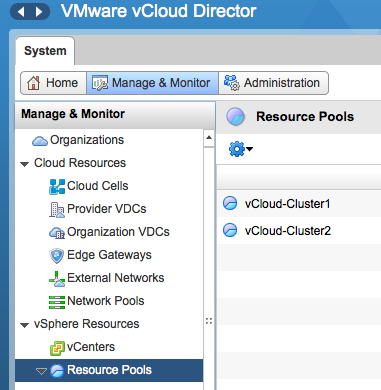Image resolution: width=381 pixels, height=390 pixels.
Task: Select the Cloud Resources heading
Action: 80,163
